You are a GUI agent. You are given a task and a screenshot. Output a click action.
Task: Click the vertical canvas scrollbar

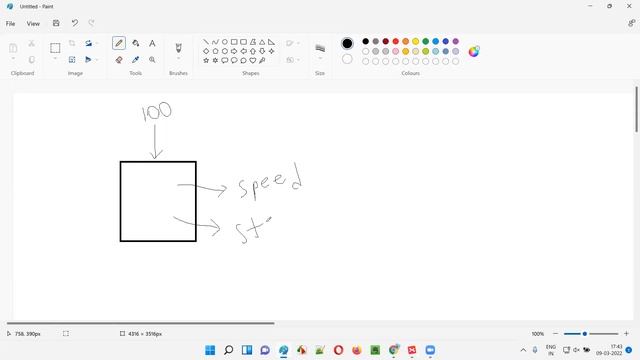coord(636,109)
